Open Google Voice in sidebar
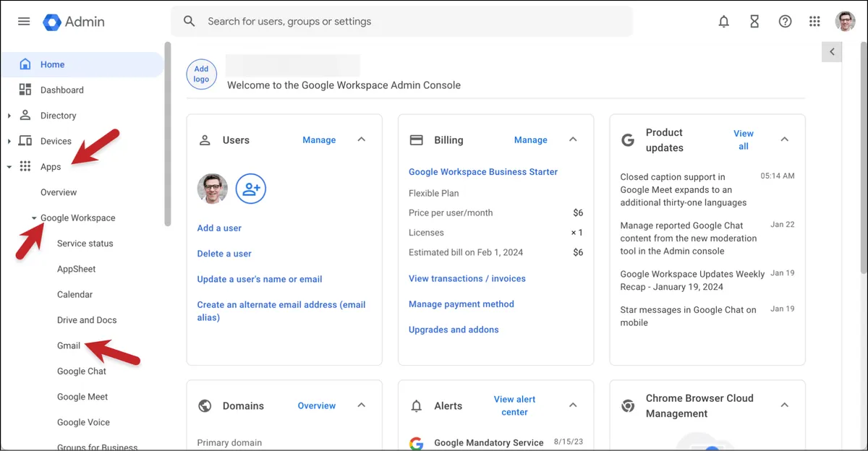Screen dimensions: 868x451 tap(83, 422)
